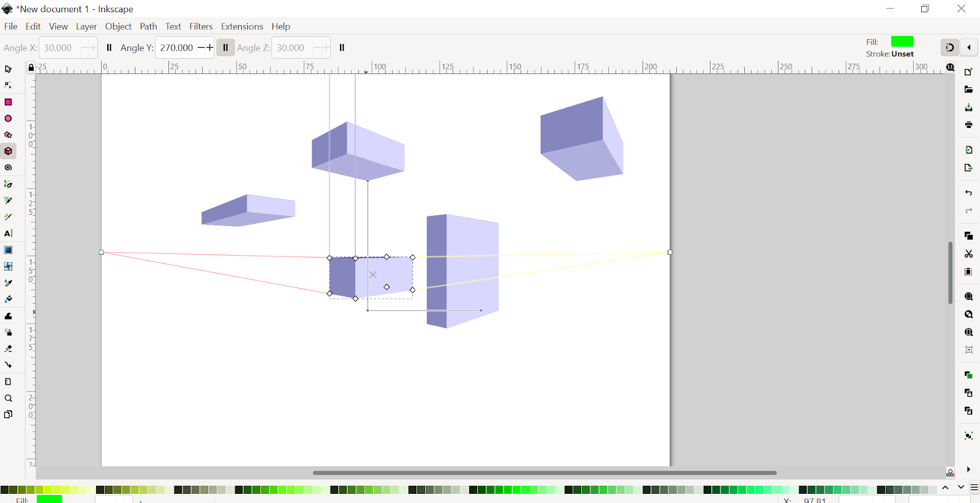
Task: Choose the Rectangle tool
Action: pos(9,102)
